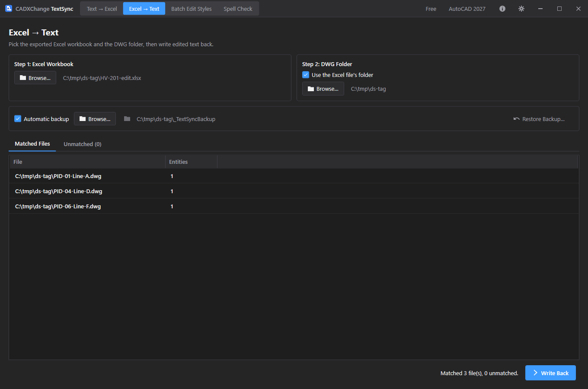Click the File column header
The width and height of the screenshot is (588, 389).
click(x=87, y=162)
